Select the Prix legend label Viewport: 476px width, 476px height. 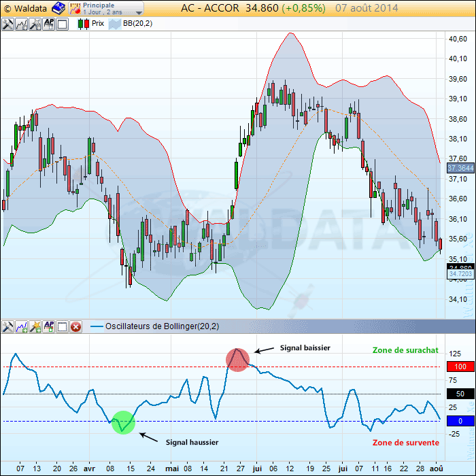click(x=98, y=23)
